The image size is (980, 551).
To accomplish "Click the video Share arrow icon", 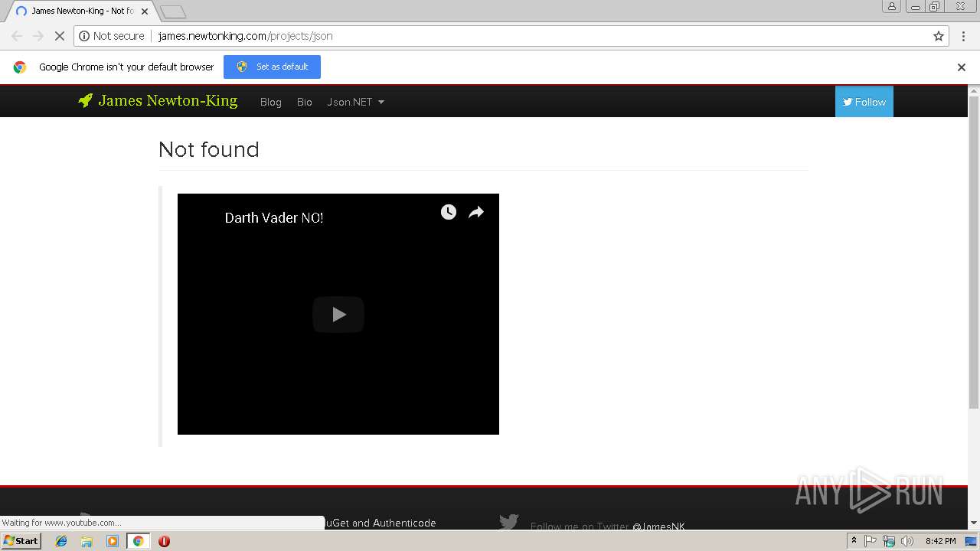I will point(476,212).
